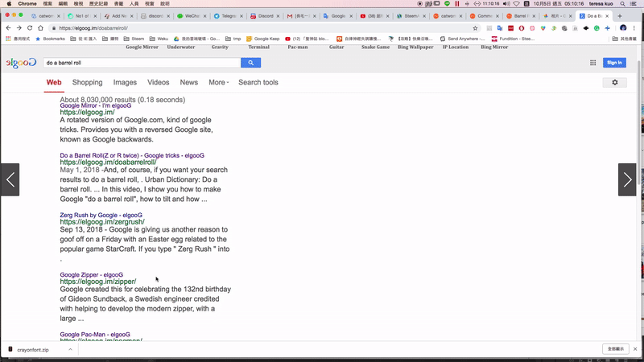
Task: Open macOS notification center icon
Action: 634,4
